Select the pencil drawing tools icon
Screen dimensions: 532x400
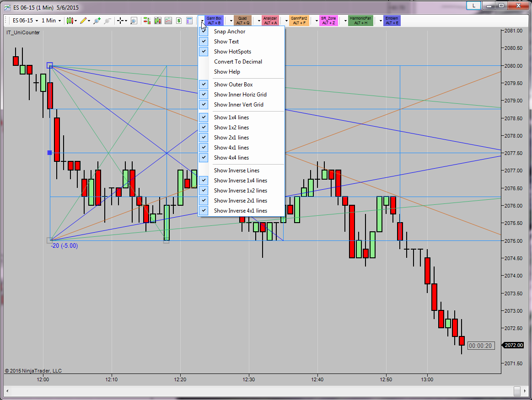pos(83,21)
